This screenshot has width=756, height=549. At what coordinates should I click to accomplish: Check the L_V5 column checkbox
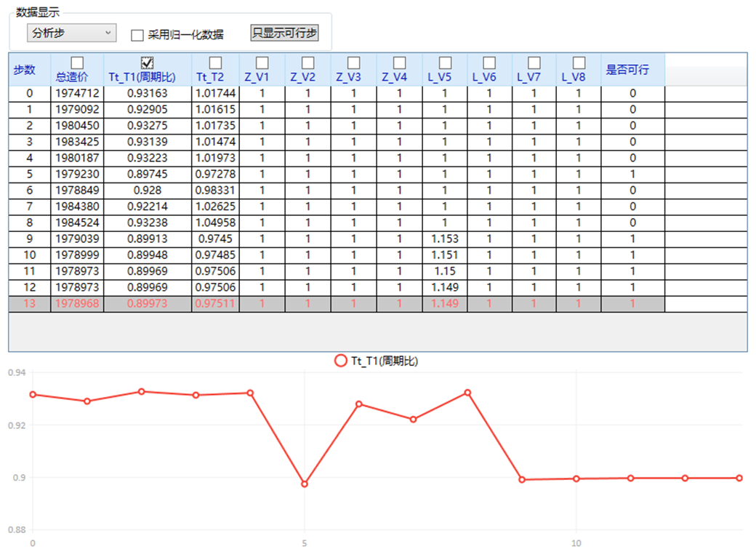pyautogui.click(x=443, y=63)
